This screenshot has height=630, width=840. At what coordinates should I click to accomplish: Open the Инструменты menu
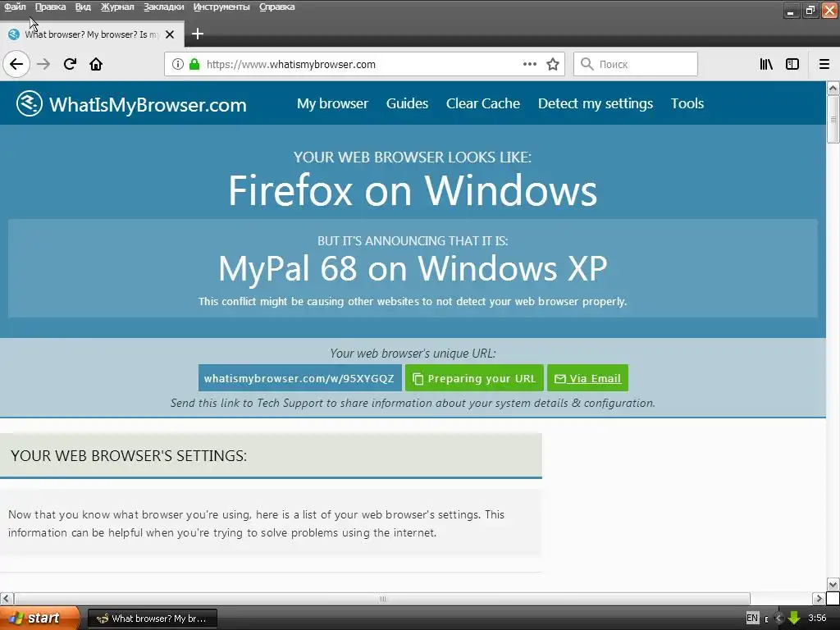(x=221, y=7)
